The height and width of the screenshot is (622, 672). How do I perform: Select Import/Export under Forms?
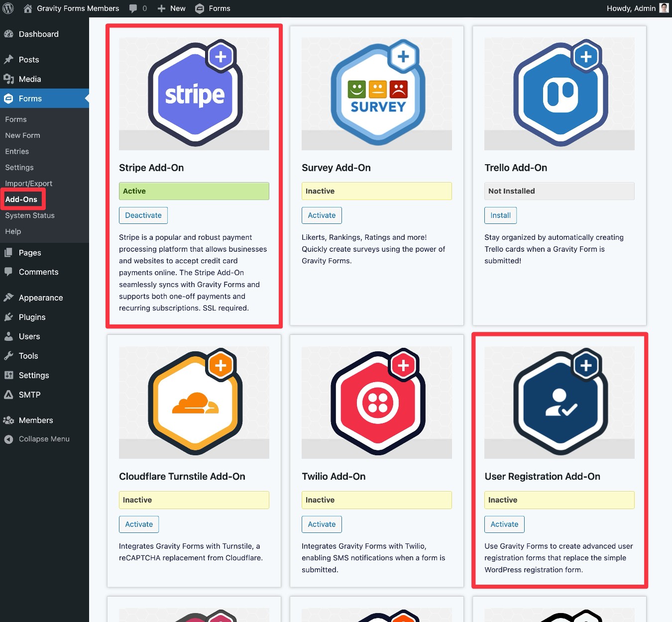click(x=28, y=183)
